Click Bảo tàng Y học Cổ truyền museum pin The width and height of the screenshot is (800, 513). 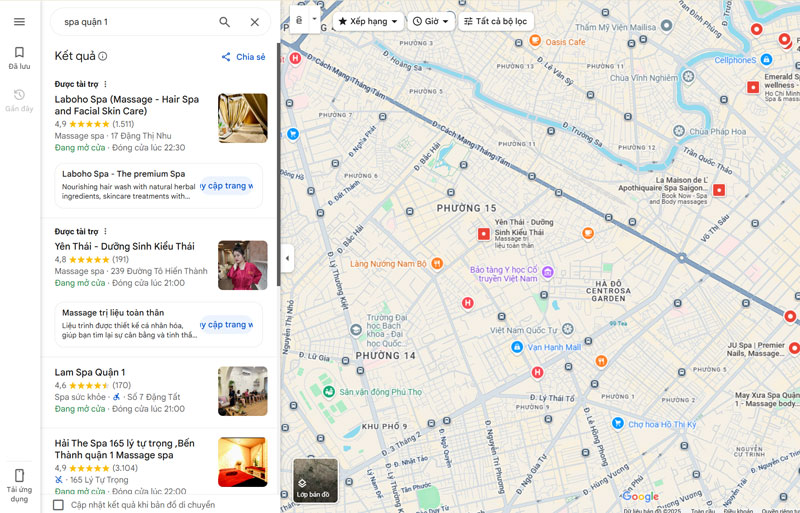coord(547,272)
